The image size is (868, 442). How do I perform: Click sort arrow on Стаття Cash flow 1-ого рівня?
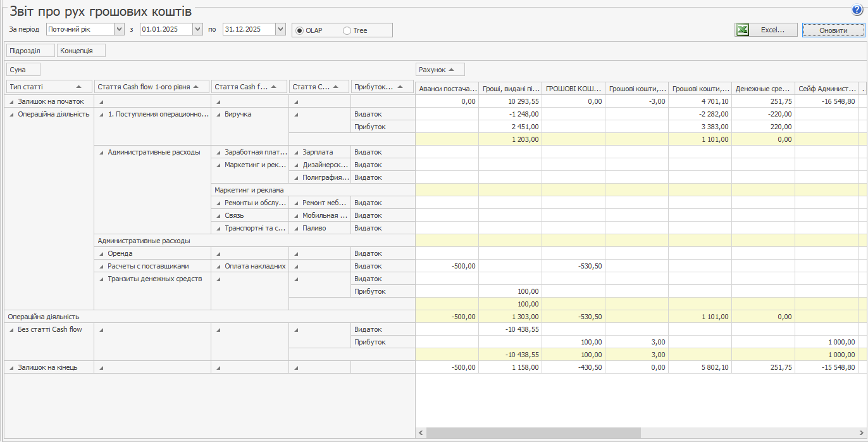(x=196, y=87)
